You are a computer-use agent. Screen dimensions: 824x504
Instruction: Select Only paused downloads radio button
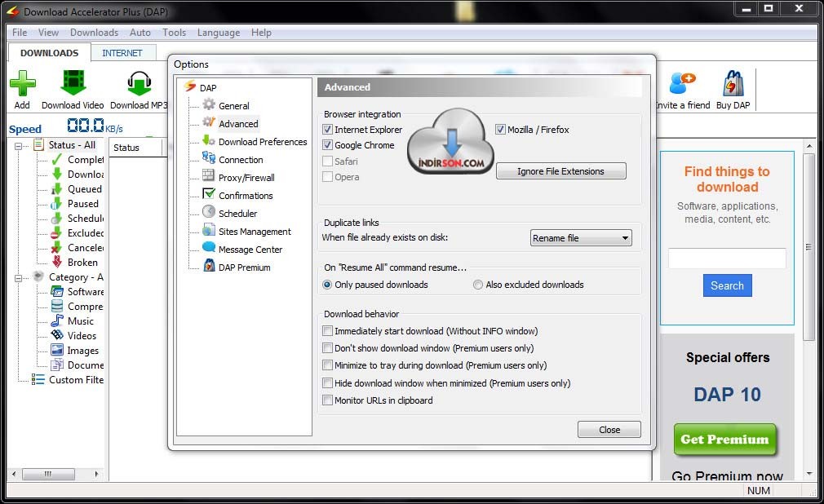(327, 285)
